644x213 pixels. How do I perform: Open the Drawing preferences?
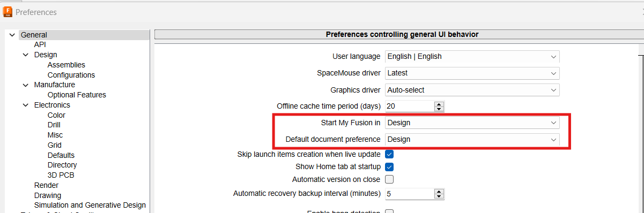[x=48, y=195]
